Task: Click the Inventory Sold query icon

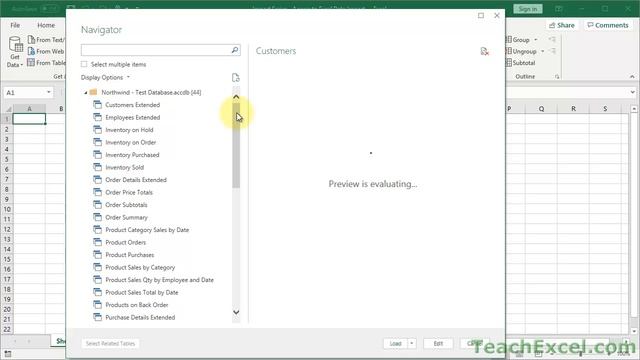Action: tap(97, 167)
